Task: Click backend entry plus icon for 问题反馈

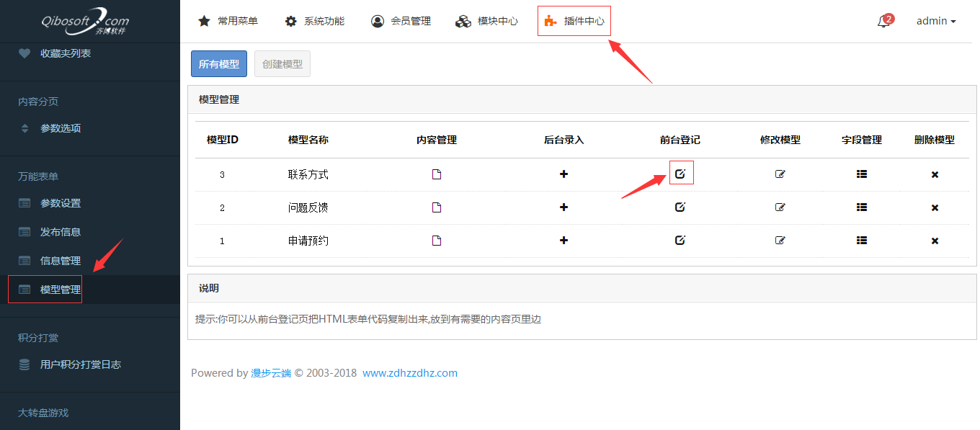Action: click(x=563, y=207)
